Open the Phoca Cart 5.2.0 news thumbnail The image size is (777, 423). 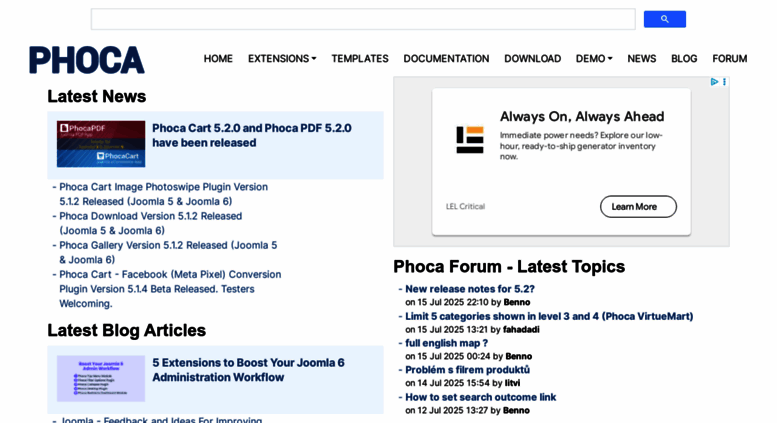point(101,144)
